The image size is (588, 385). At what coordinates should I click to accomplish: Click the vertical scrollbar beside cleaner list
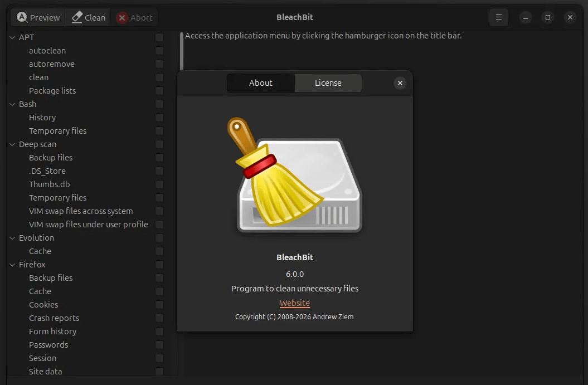click(x=182, y=50)
